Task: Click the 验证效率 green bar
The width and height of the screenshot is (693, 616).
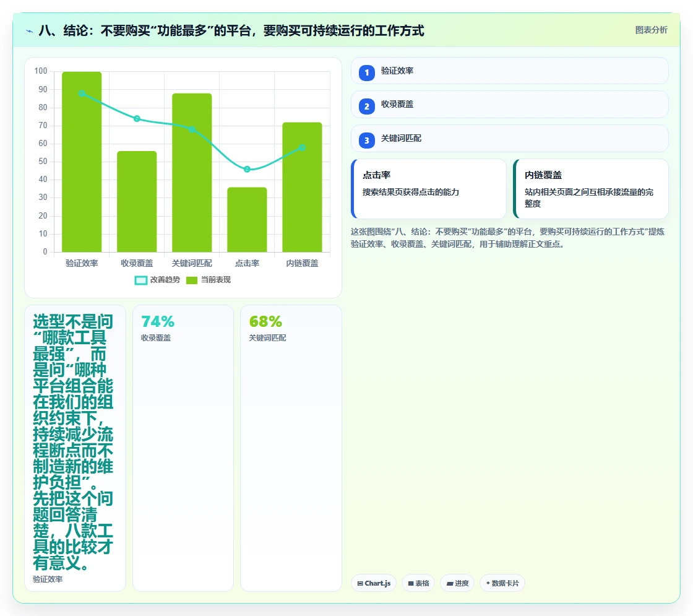Action: click(x=82, y=162)
